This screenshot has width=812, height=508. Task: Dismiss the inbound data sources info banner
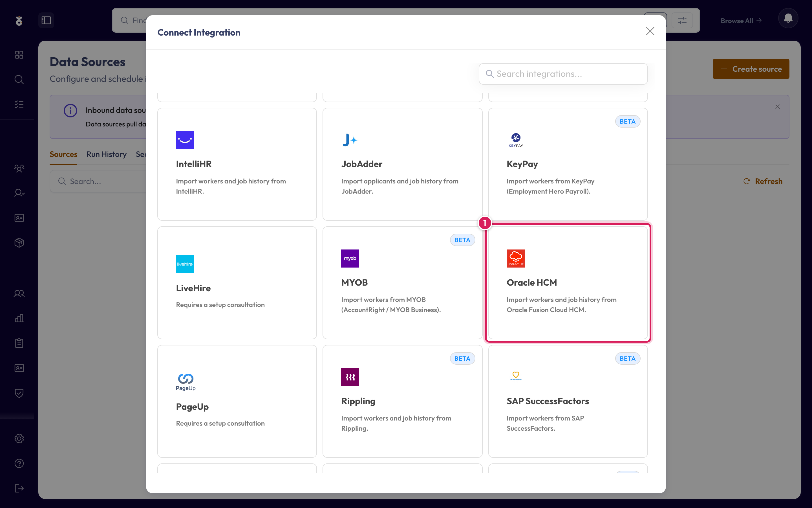click(x=777, y=107)
